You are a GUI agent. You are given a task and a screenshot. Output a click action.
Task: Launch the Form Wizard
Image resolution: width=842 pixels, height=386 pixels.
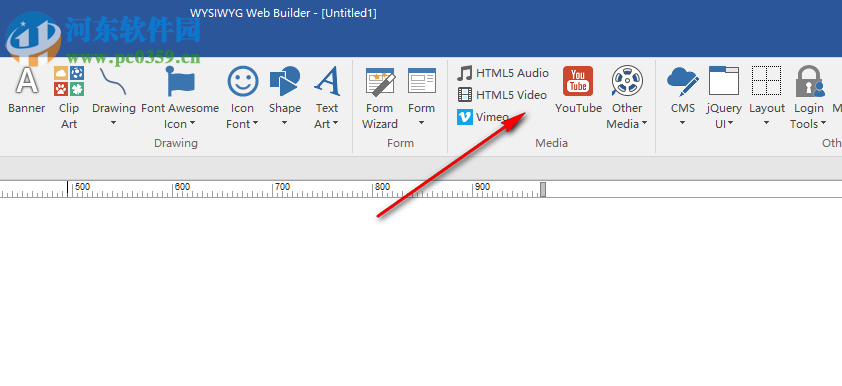click(380, 97)
